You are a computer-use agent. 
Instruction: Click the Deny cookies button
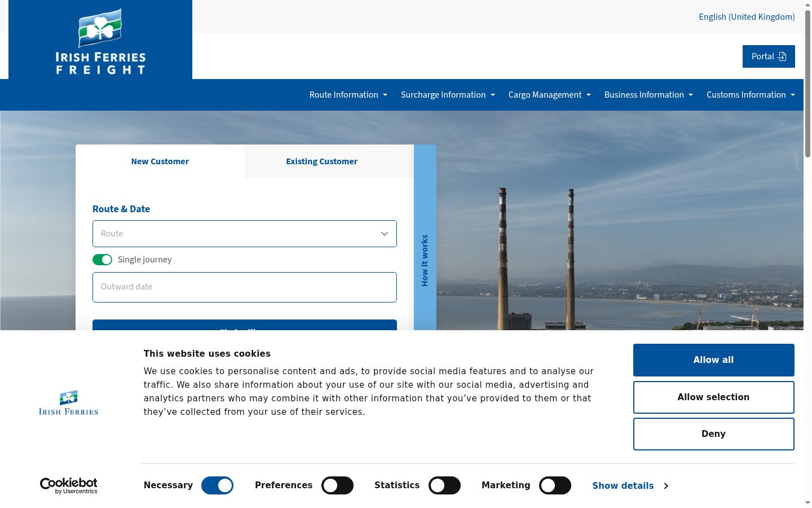[x=714, y=434]
